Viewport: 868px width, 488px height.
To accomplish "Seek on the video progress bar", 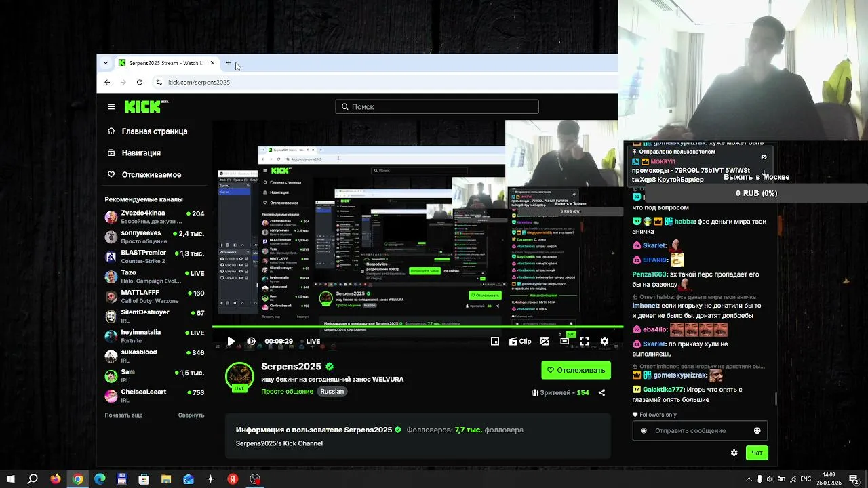I will (418, 328).
